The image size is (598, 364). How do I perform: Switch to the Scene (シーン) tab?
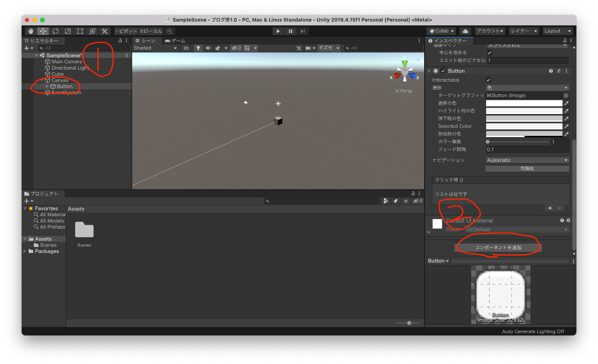(x=145, y=41)
